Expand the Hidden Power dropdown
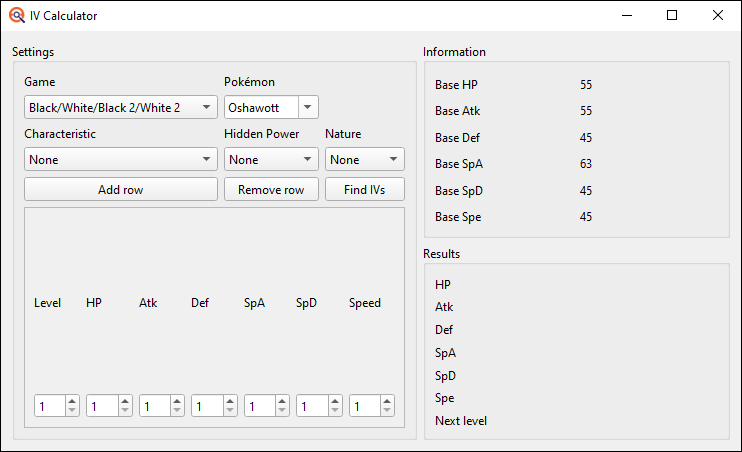This screenshot has width=742, height=452. coord(271,160)
